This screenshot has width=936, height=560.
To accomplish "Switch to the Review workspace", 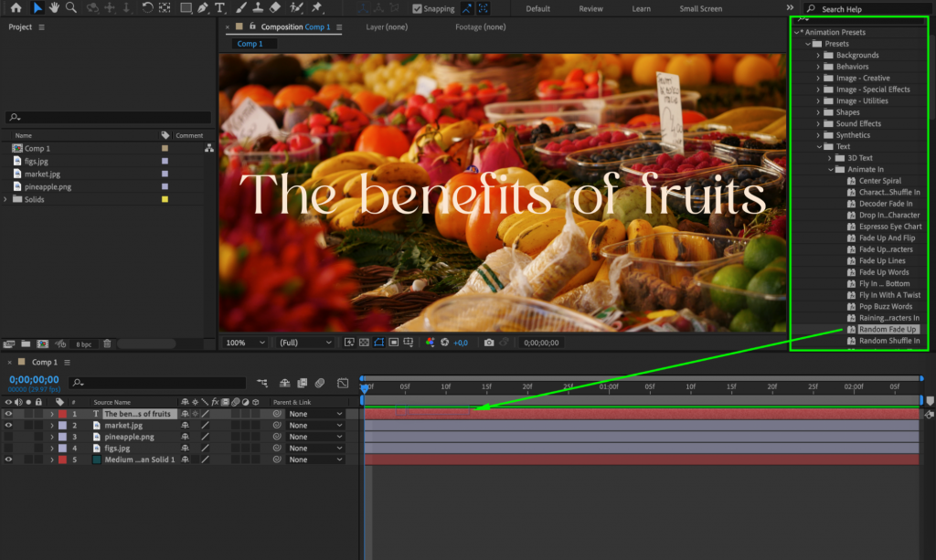I will [x=590, y=9].
